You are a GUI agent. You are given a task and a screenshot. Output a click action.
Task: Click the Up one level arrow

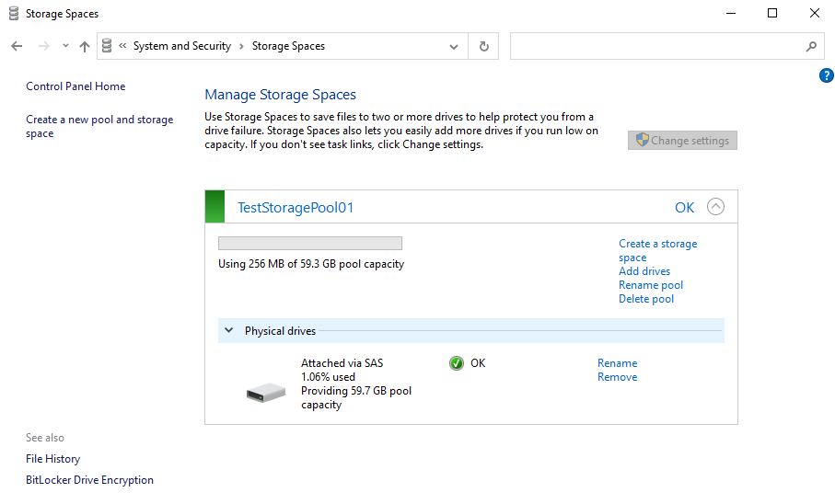(x=85, y=46)
